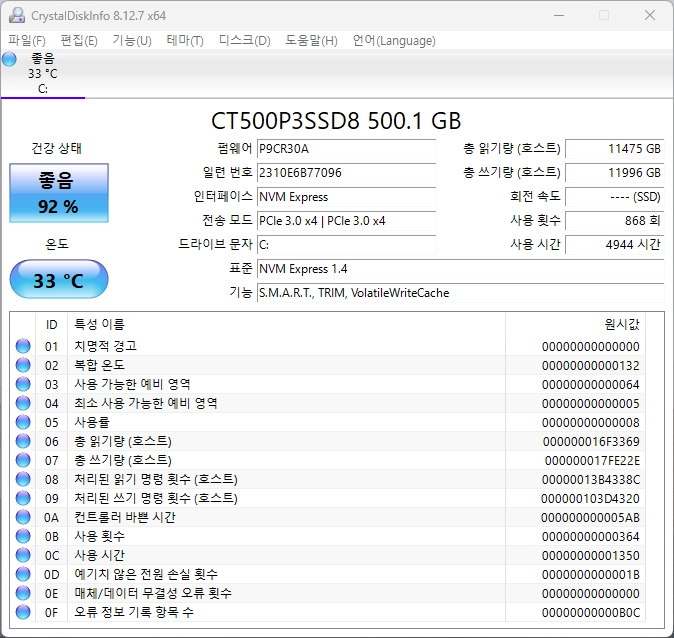
Task: Open the 도움말(H) menu
Action: (x=311, y=41)
